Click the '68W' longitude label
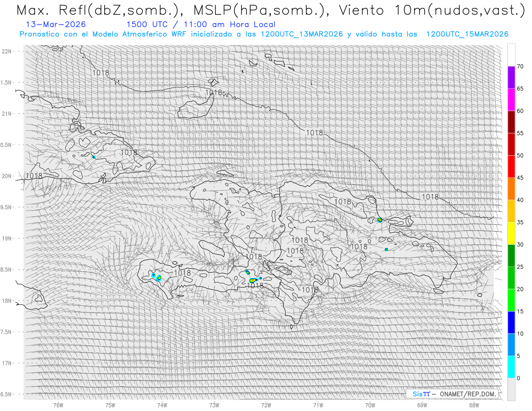 click(x=473, y=405)
